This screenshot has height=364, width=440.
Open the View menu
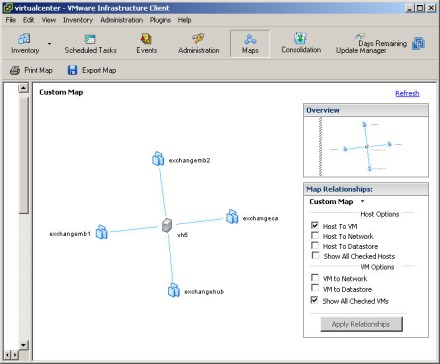49,20
